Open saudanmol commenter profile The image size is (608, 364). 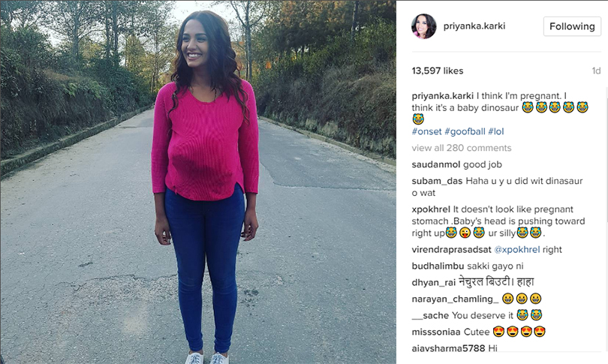(436, 164)
